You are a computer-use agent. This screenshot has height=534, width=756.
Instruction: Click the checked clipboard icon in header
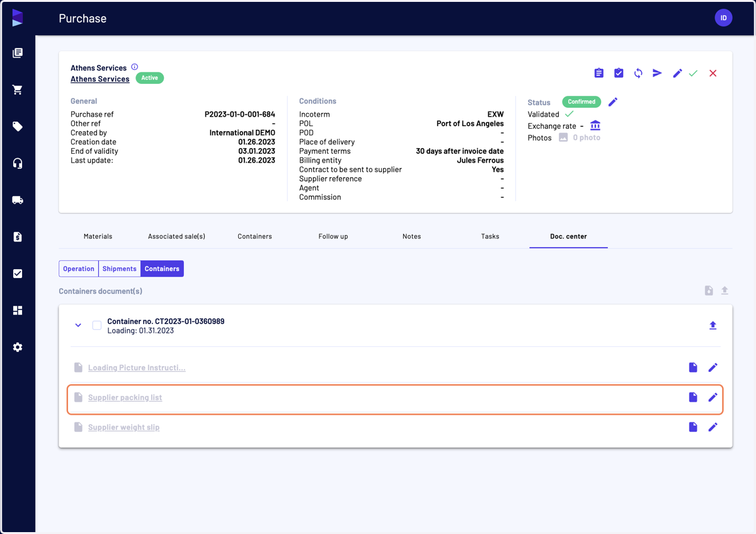pos(619,73)
